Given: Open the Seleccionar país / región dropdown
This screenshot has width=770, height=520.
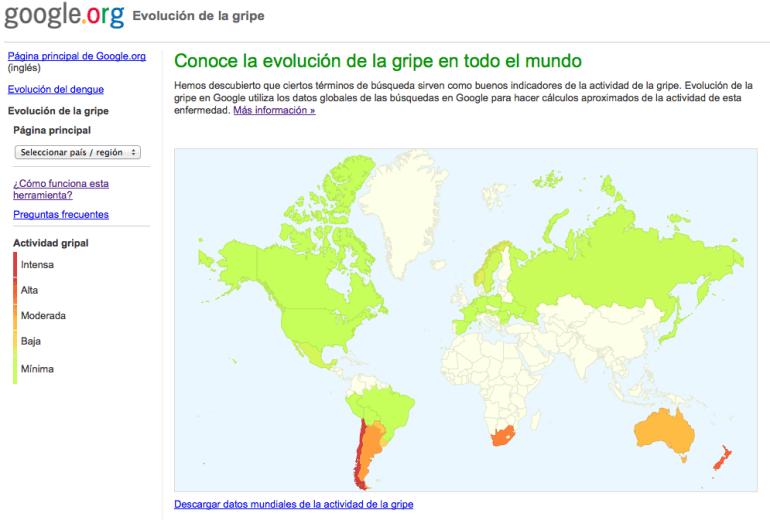Looking at the screenshot, I should [x=78, y=152].
